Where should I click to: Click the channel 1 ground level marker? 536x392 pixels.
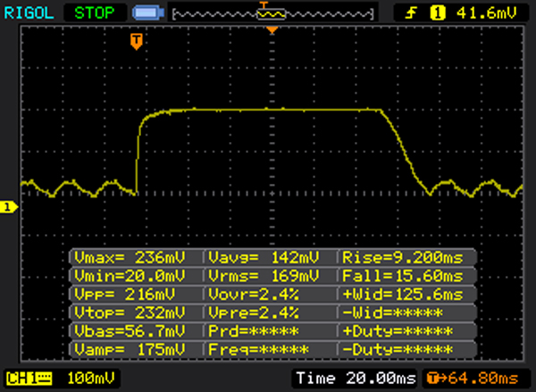click(9, 207)
